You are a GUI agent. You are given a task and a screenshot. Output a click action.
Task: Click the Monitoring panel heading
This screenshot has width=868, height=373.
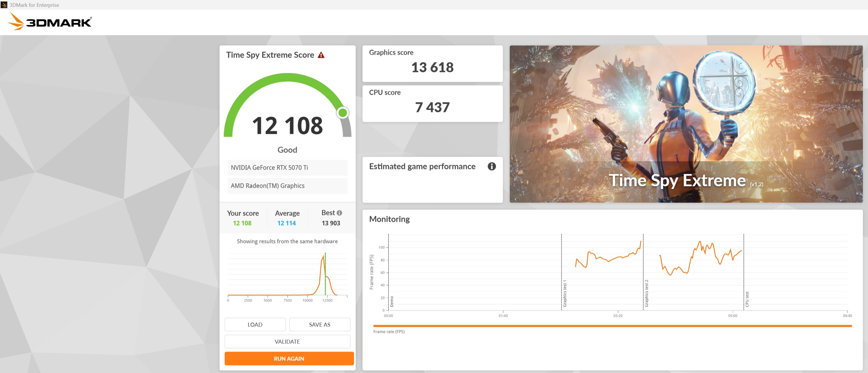[x=389, y=219]
